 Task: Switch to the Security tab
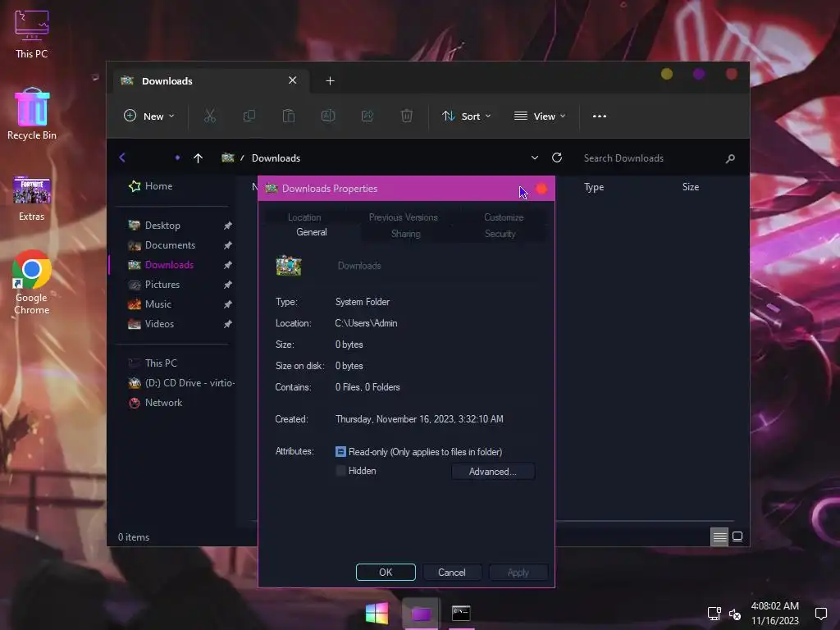point(500,234)
